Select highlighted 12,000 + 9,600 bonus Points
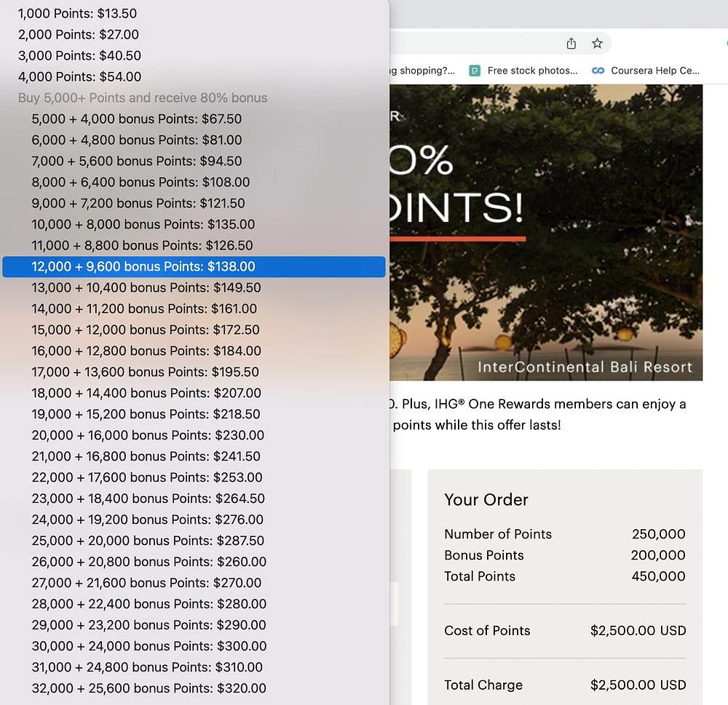This screenshot has width=728, height=705. tap(194, 266)
